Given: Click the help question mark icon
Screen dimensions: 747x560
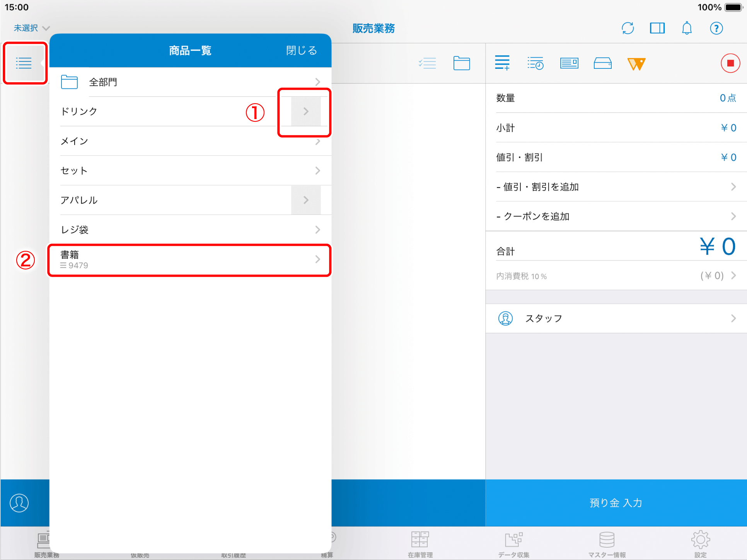Looking at the screenshot, I should [x=716, y=28].
